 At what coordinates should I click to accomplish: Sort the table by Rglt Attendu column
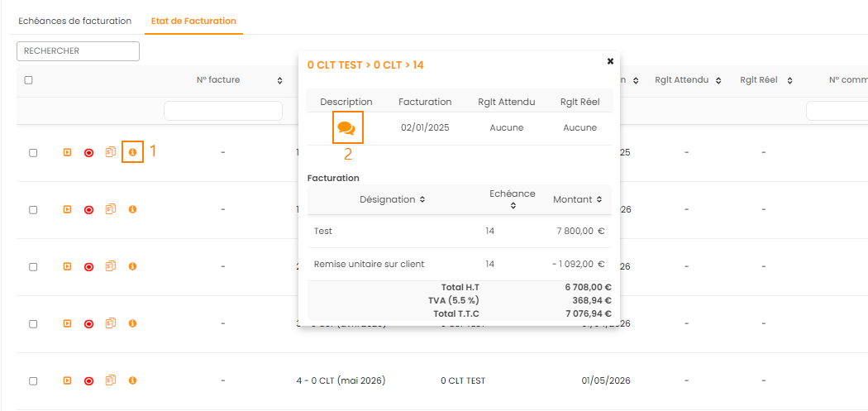[687, 80]
